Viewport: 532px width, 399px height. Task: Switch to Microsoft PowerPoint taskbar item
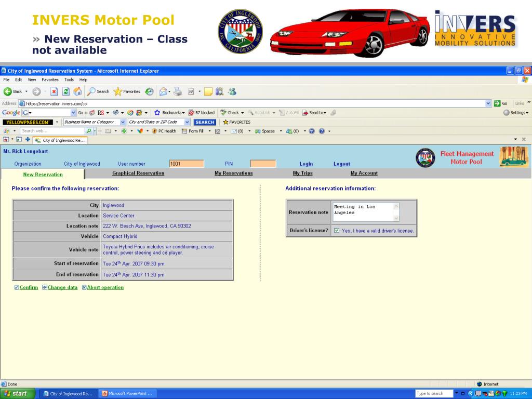[x=128, y=394]
